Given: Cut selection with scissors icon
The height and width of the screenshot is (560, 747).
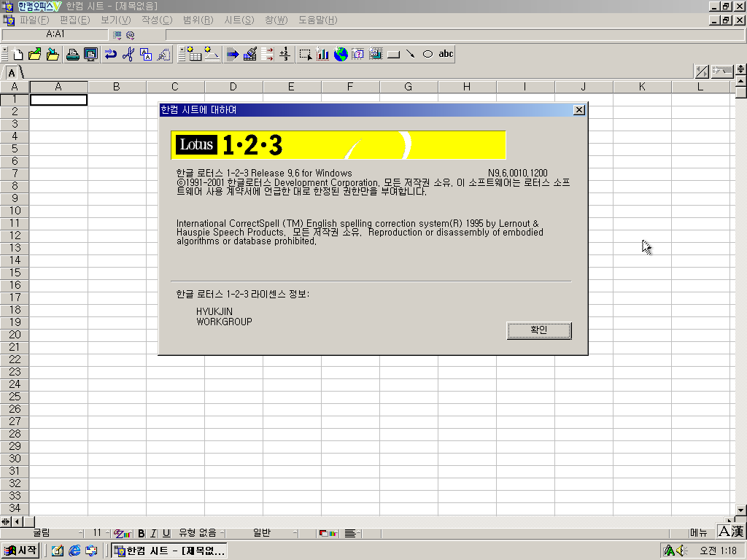Looking at the screenshot, I should (128, 54).
